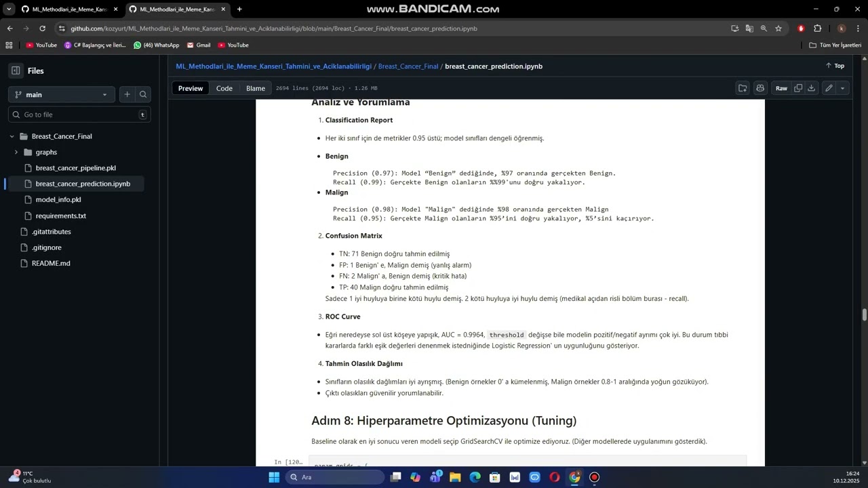Select breast_cancer_prediction.ipynb in file tree
This screenshot has height=488, width=868.
[x=83, y=184]
